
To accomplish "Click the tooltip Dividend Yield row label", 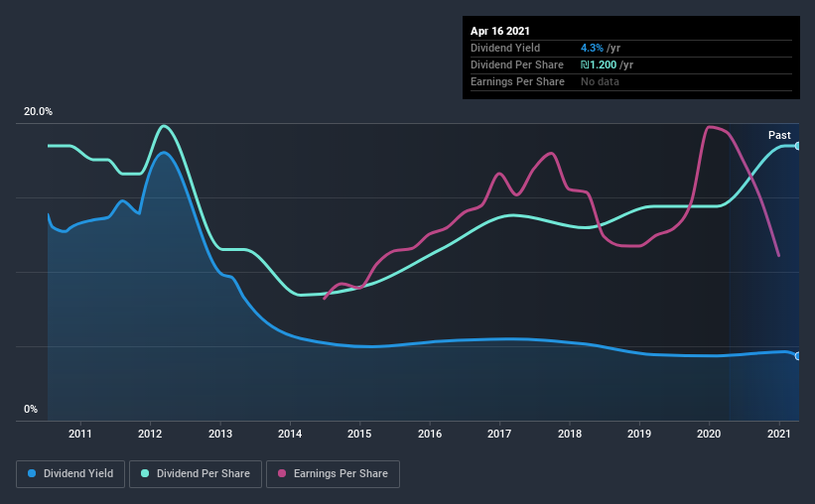I will tap(505, 48).
